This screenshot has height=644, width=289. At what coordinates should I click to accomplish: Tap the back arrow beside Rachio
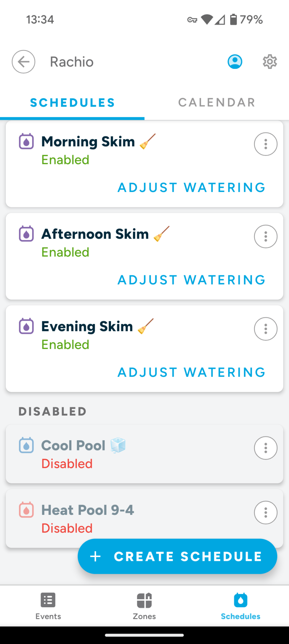click(23, 62)
